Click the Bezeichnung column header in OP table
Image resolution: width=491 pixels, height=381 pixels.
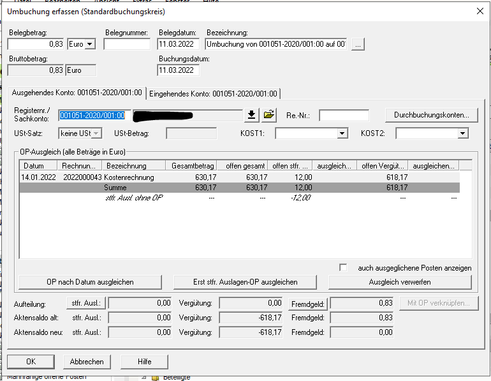pos(134,166)
